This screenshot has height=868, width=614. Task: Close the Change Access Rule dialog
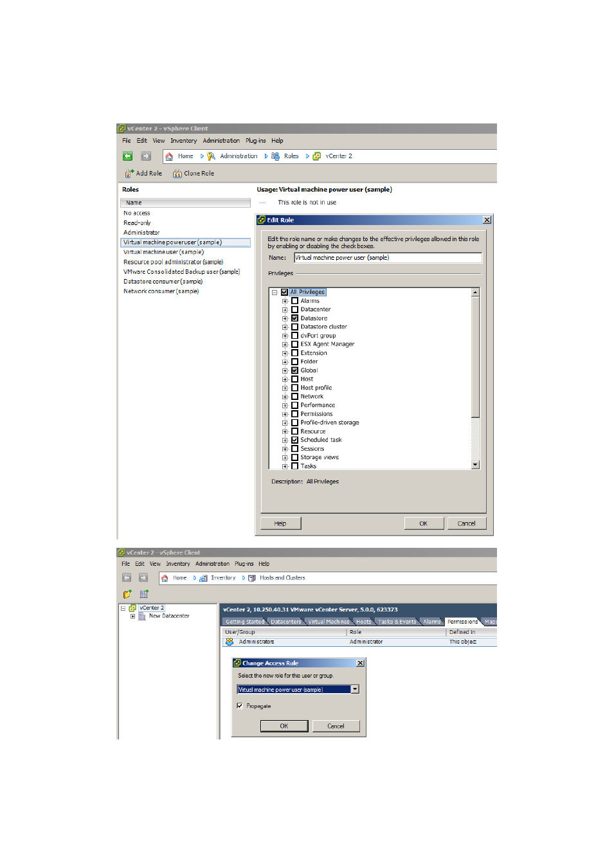pos(360,663)
